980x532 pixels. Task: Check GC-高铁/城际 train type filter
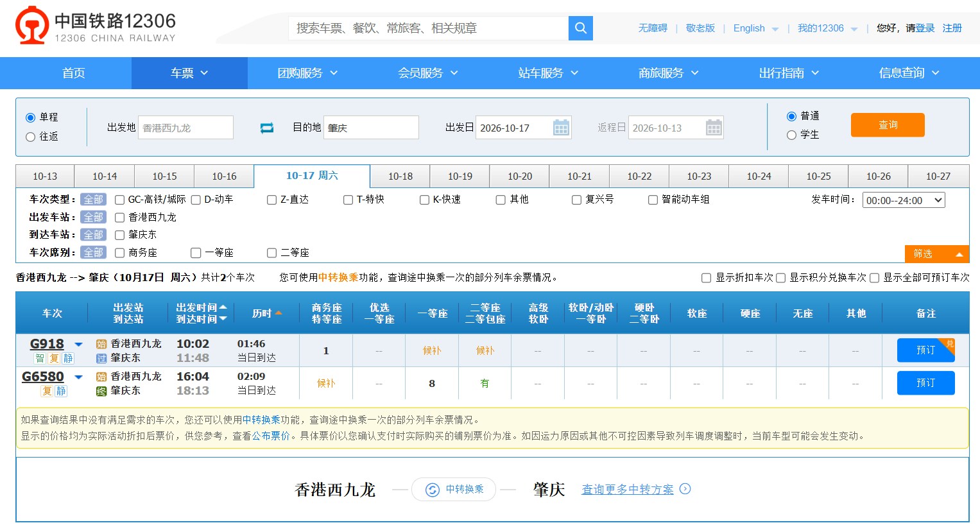click(x=119, y=200)
